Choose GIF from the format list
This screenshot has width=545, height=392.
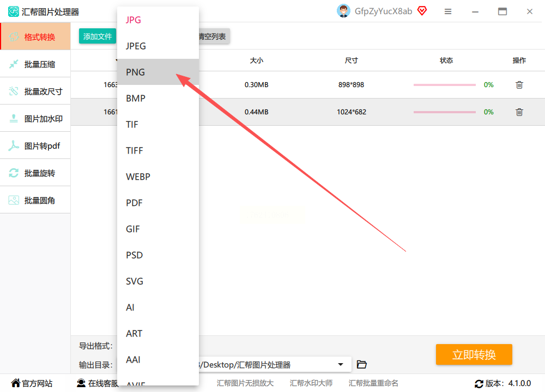[158, 229]
